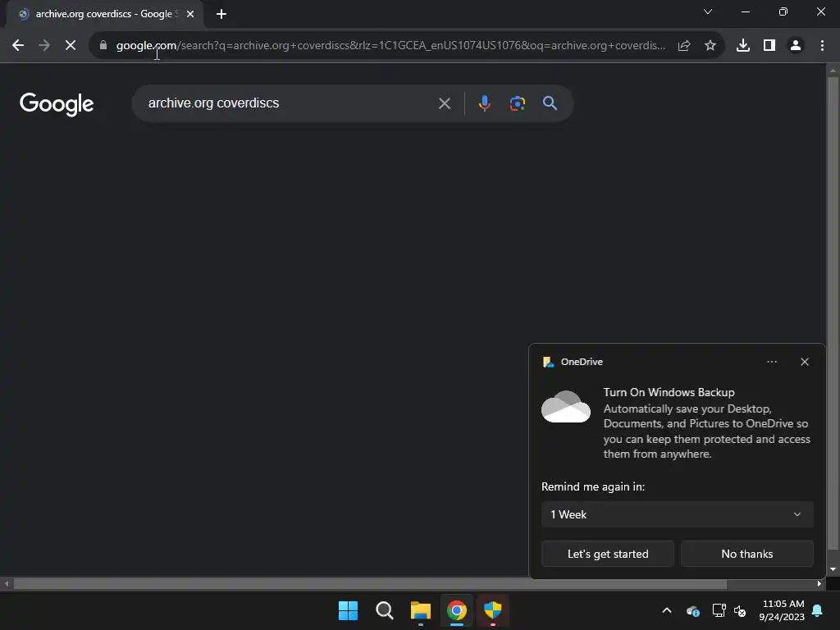Submit search with the magnifier icon
This screenshot has height=630, width=840.
tap(550, 103)
